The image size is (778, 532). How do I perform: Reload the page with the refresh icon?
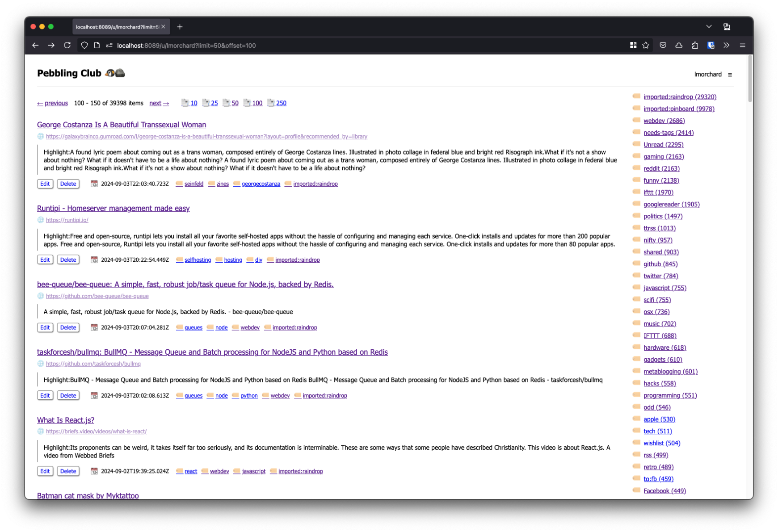pos(67,45)
